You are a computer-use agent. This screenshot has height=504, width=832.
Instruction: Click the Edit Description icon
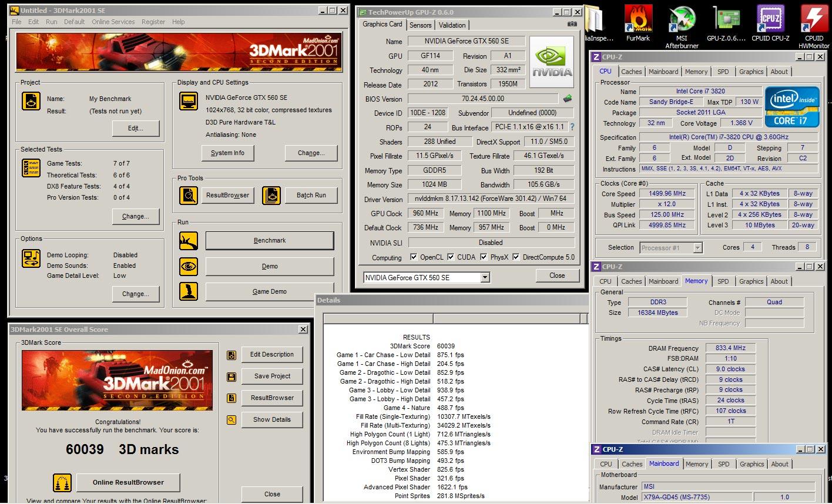(x=232, y=355)
